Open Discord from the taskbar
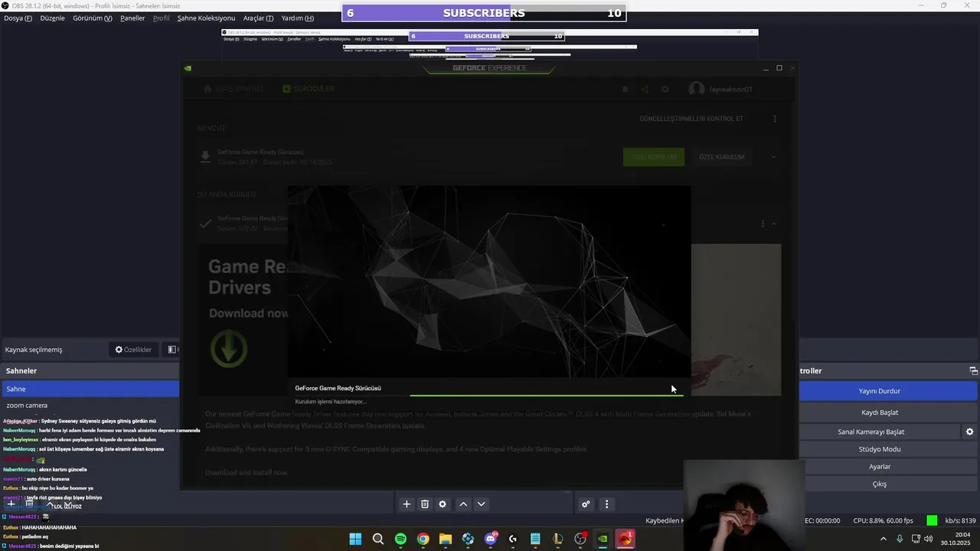The width and height of the screenshot is (980, 551). [x=491, y=539]
